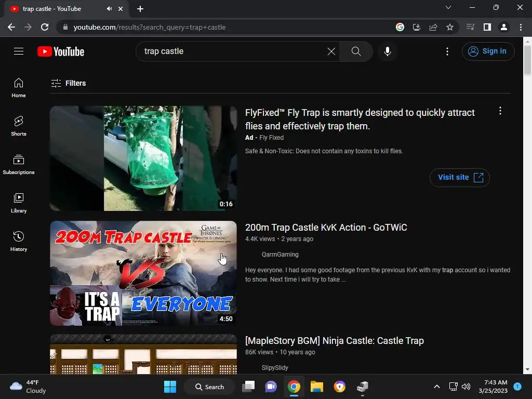The width and height of the screenshot is (532, 399).
Task: Start voice search with the microphone icon
Action: [x=387, y=51]
